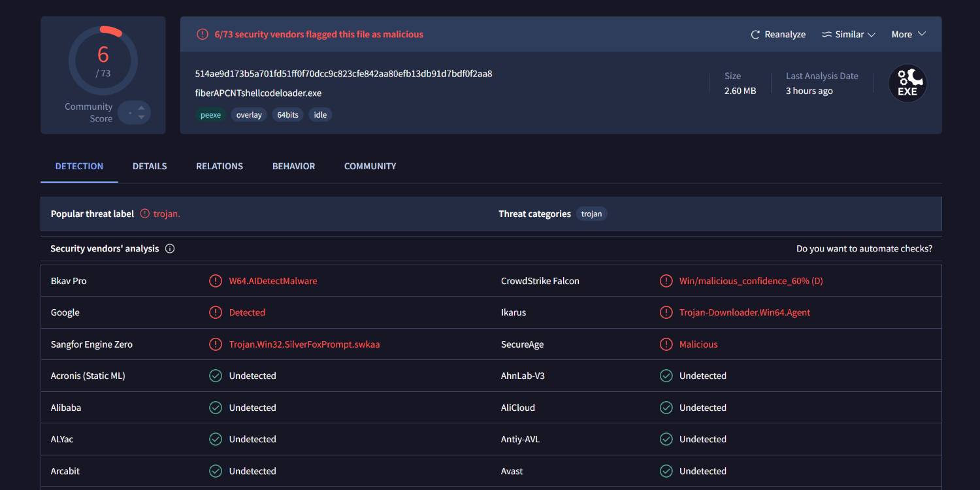Select the Community tab

click(370, 166)
